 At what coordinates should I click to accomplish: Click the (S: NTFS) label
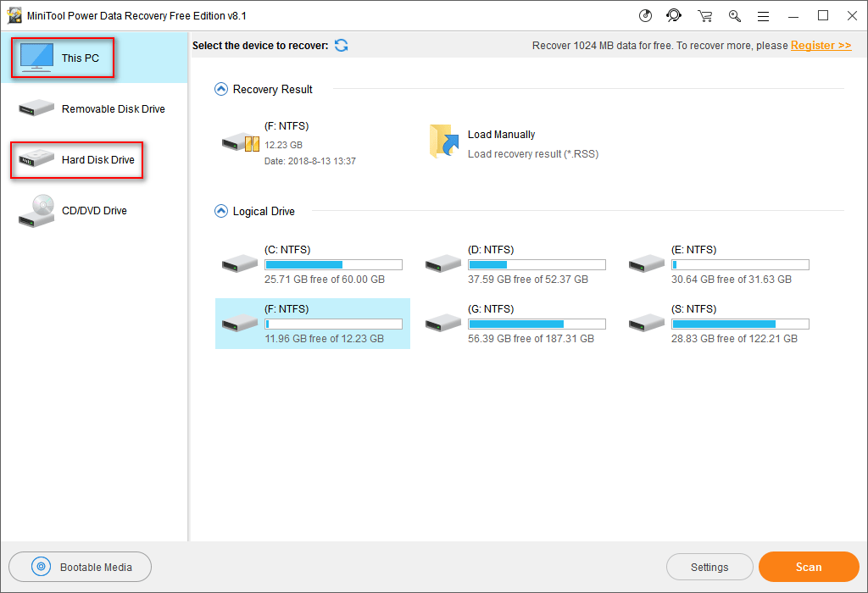click(693, 308)
